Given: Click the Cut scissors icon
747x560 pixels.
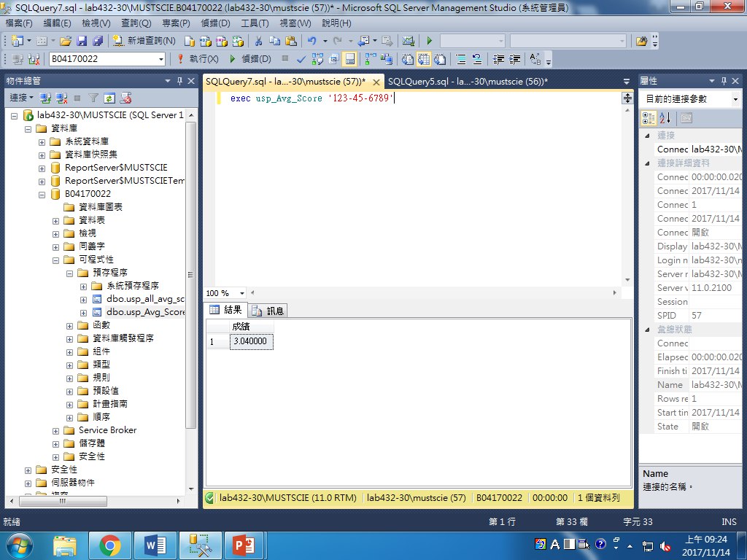Looking at the screenshot, I should (258, 41).
